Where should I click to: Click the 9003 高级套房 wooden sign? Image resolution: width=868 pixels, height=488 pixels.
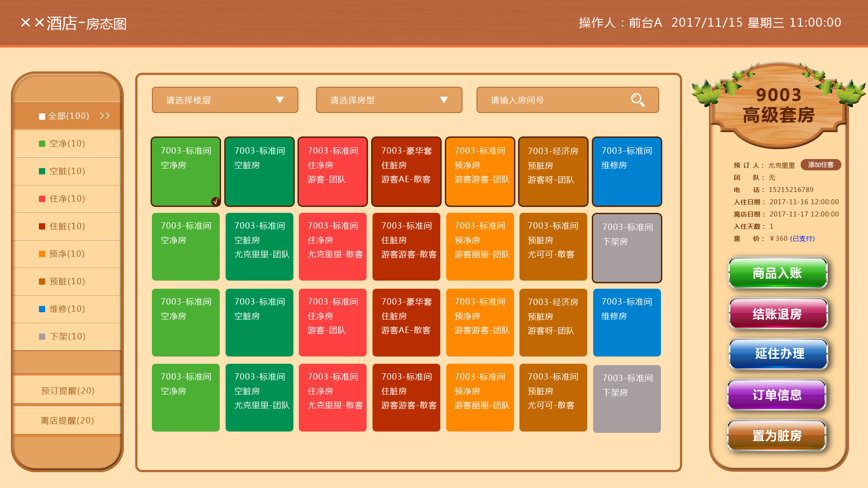[778, 105]
